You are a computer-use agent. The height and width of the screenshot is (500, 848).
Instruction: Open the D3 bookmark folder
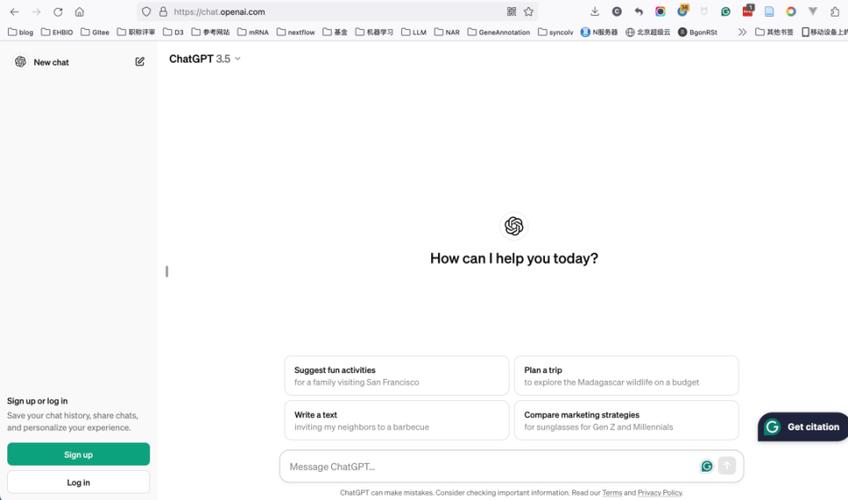(x=173, y=32)
